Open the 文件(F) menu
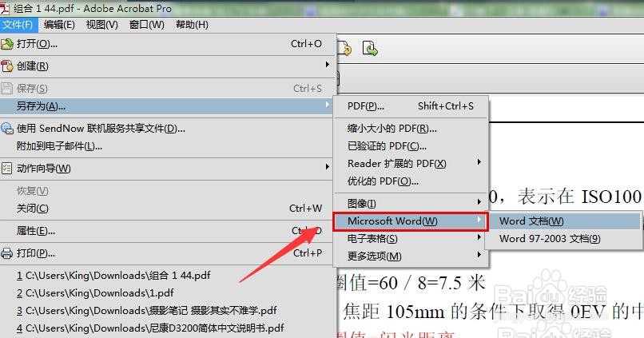The height and width of the screenshot is (338, 644). pos(18,25)
